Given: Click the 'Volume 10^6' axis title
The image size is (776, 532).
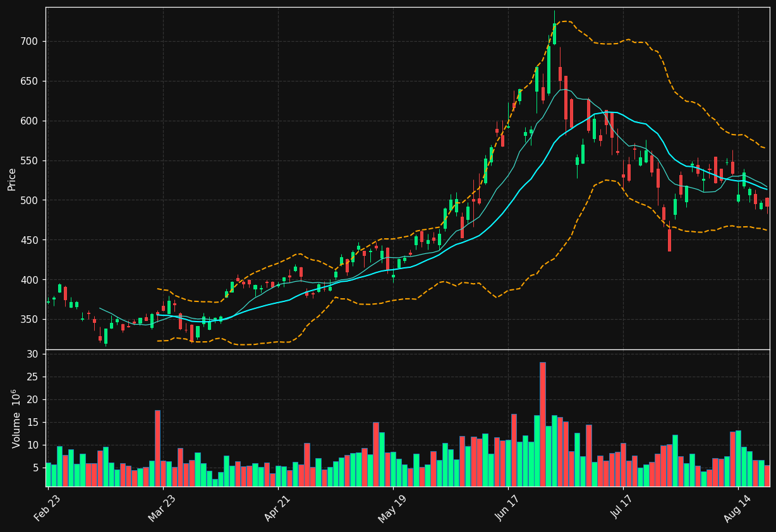Looking at the screenshot, I should pyautogui.click(x=16, y=418).
